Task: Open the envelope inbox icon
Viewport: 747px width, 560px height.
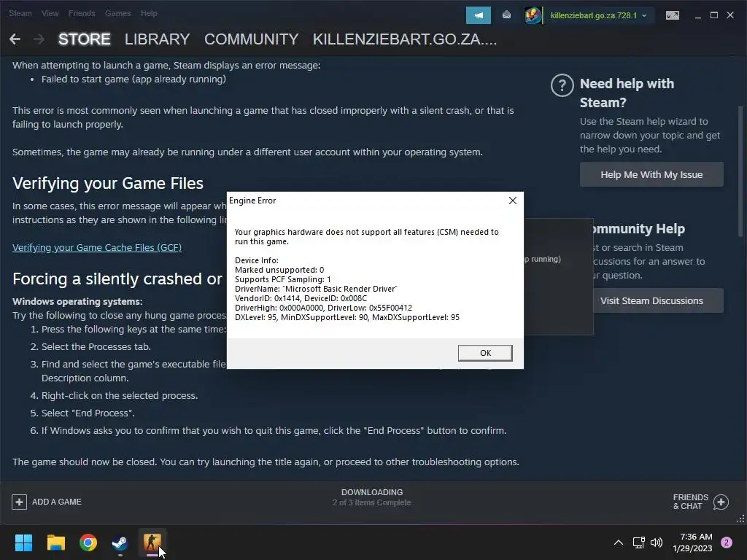Action: [x=506, y=15]
